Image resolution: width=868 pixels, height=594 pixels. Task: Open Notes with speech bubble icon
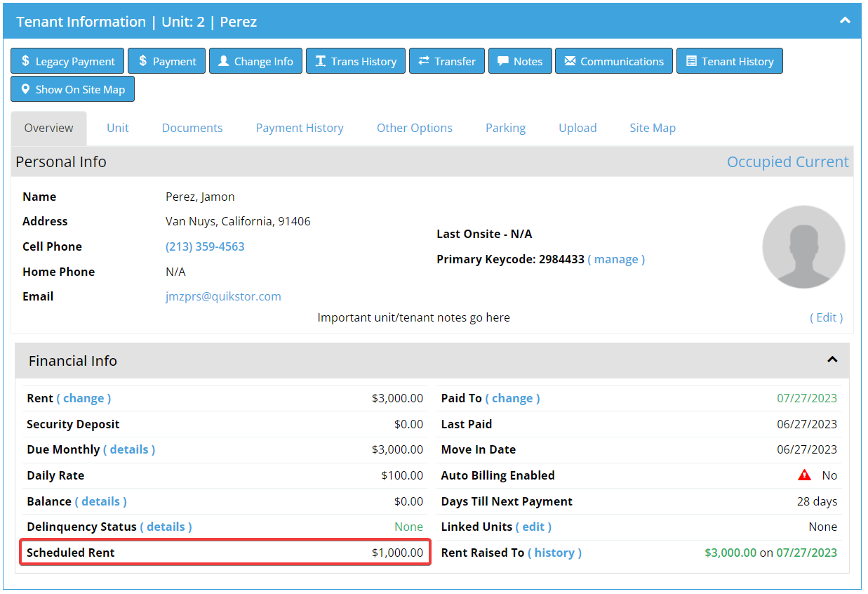(520, 61)
